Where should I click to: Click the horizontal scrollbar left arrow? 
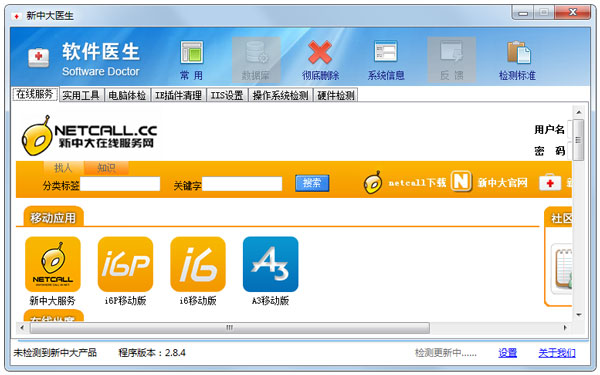pos(22,328)
